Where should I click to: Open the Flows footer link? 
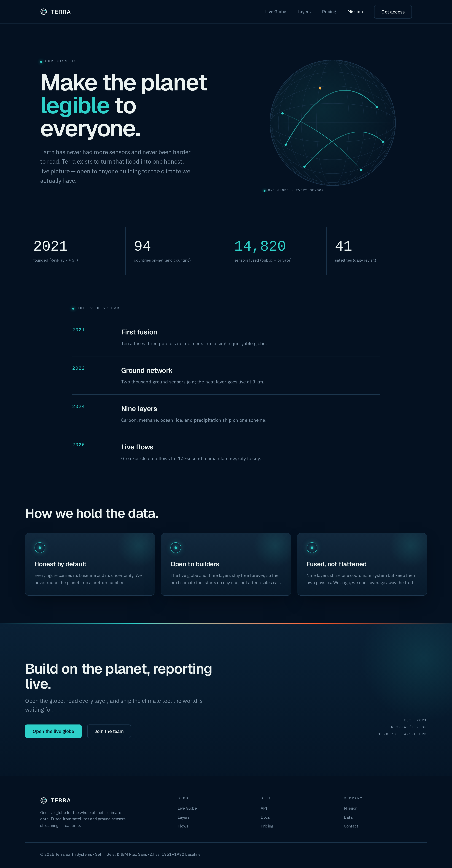183,826
